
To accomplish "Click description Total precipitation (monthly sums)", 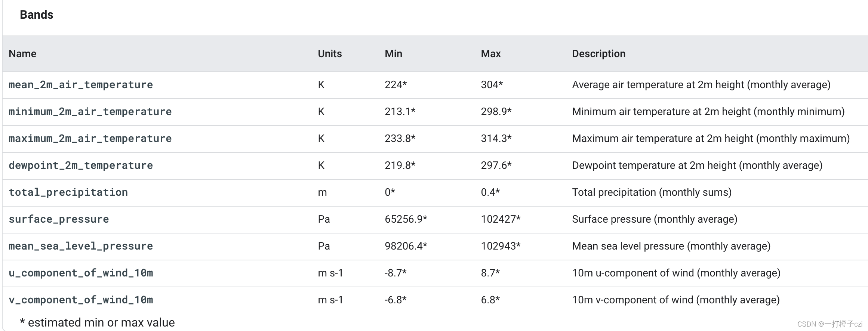I will pos(652,192).
